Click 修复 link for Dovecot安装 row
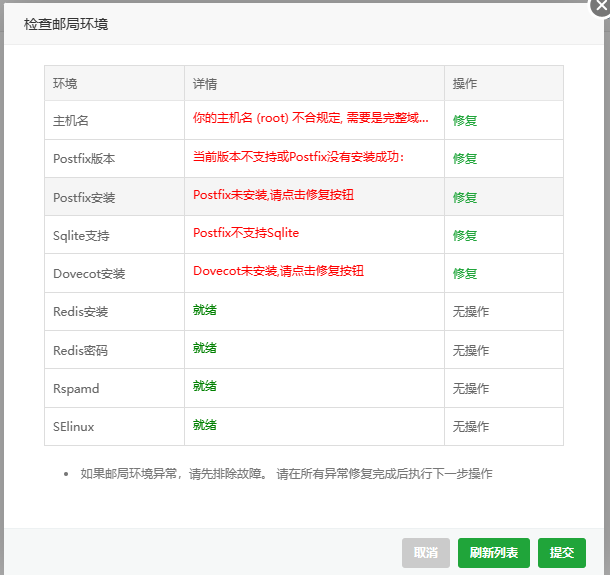The image size is (610, 575). [465, 274]
